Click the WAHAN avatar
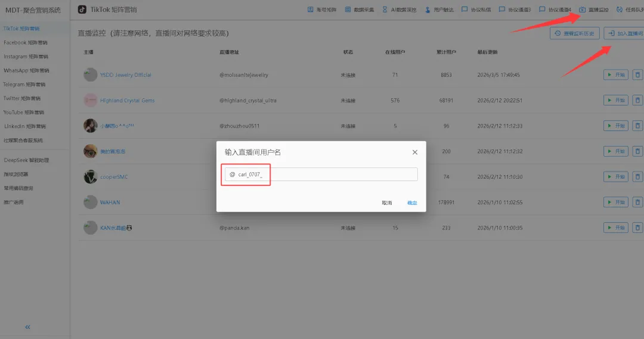 [x=91, y=202]
